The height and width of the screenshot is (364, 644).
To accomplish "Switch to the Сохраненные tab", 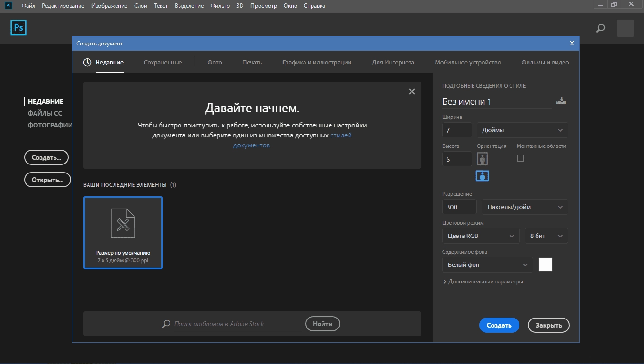I will (163, 62).
